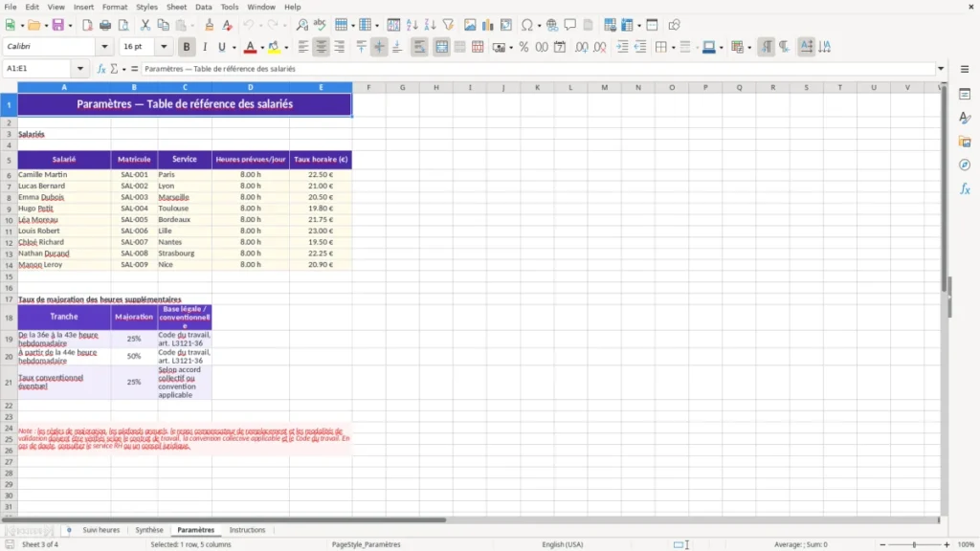Viewport: 980px width, 551px height.
Task: Open the font name dropdown
Action: (104, 46)
